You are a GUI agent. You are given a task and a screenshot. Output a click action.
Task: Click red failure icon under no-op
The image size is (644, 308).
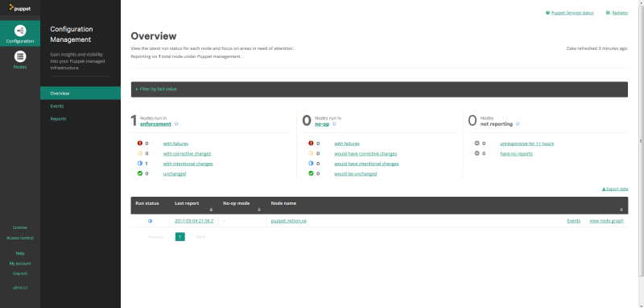pos(311,144)
